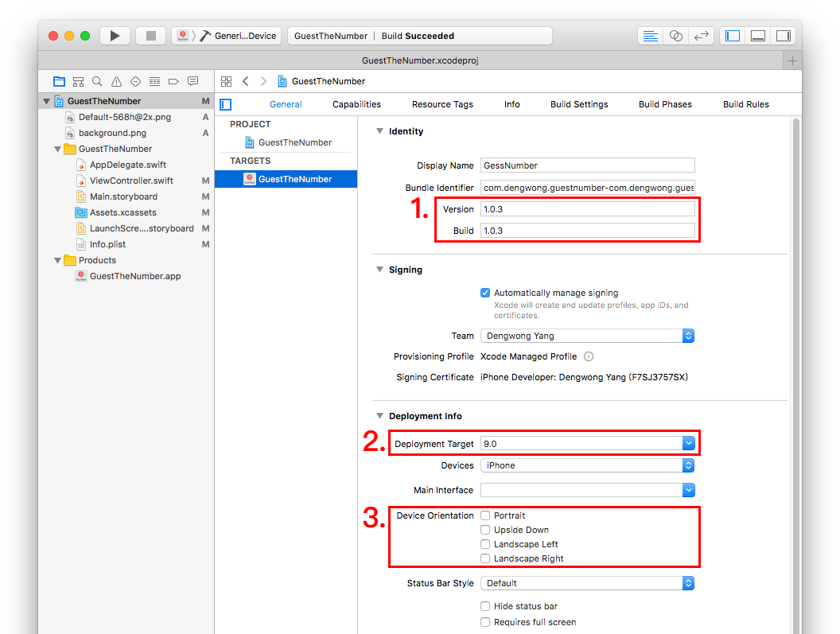The width and height of the screenshot is (840, 634).
Task: Select GuestTheNumber.app product
Action: [135, 276]
